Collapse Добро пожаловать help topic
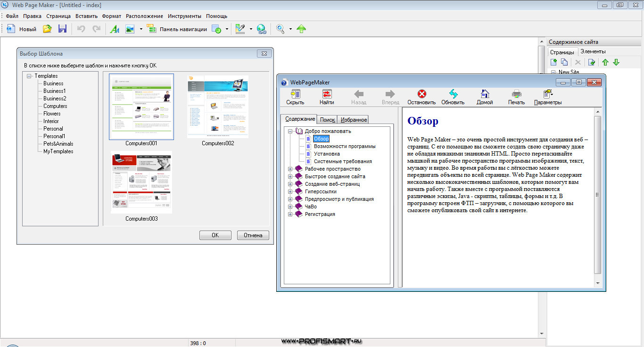The height and width of the screenshot is (347, 644). click(x=290, y=131)
